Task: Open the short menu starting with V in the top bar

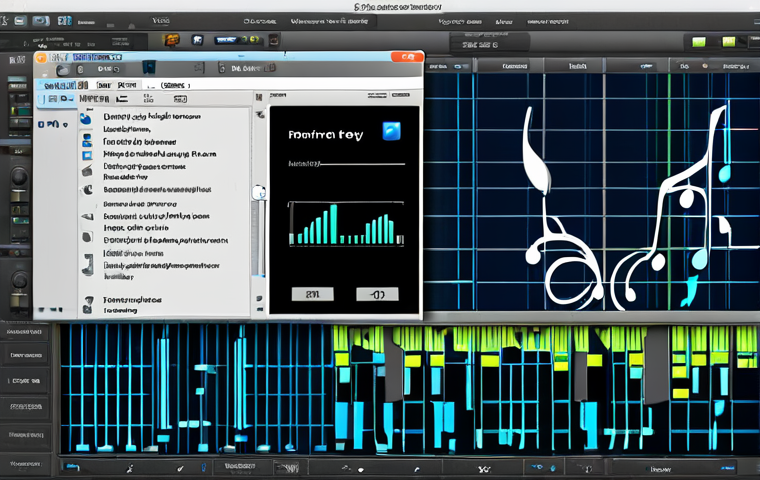Action: pos(160,21)
